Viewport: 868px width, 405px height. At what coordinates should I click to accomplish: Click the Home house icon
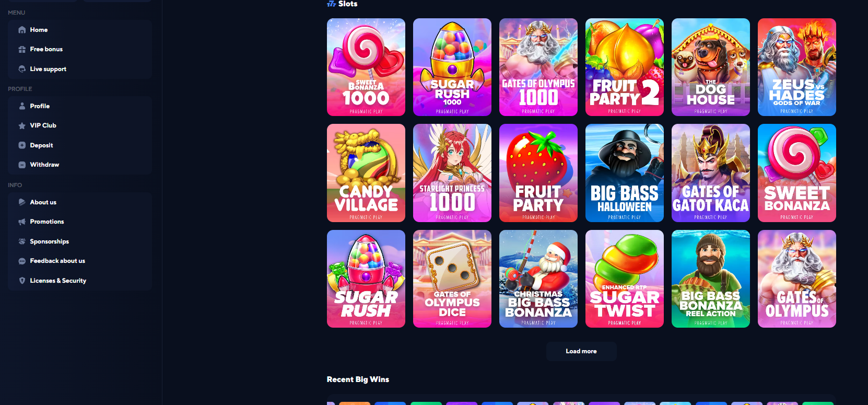pos(22,30)
